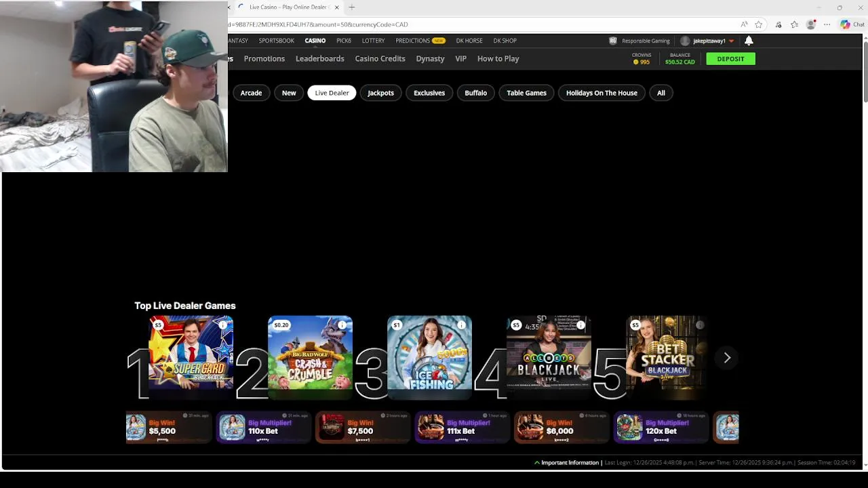
Task: Open the DK Horse menu item
Action: pos(469,41)
